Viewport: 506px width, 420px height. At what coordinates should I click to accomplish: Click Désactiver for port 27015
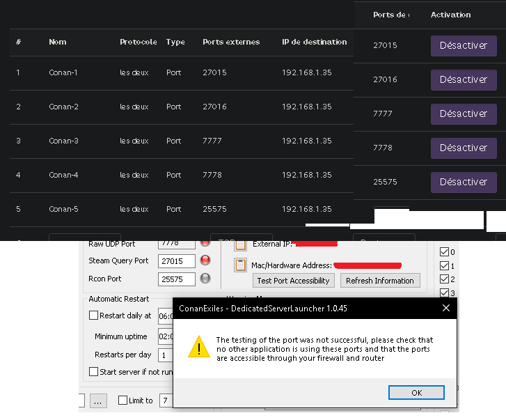[x=463, y=45]
